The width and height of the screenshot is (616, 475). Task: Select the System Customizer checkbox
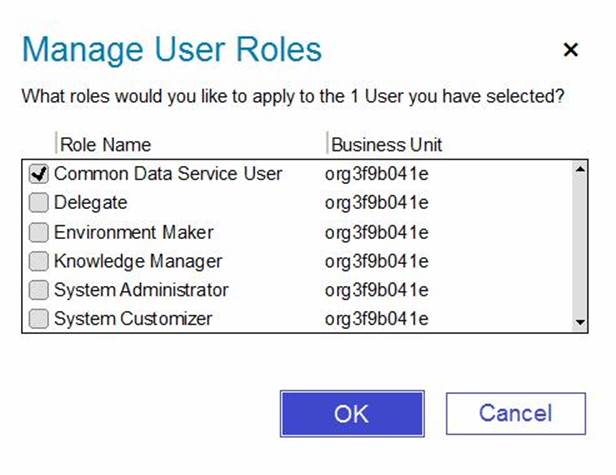39,320
